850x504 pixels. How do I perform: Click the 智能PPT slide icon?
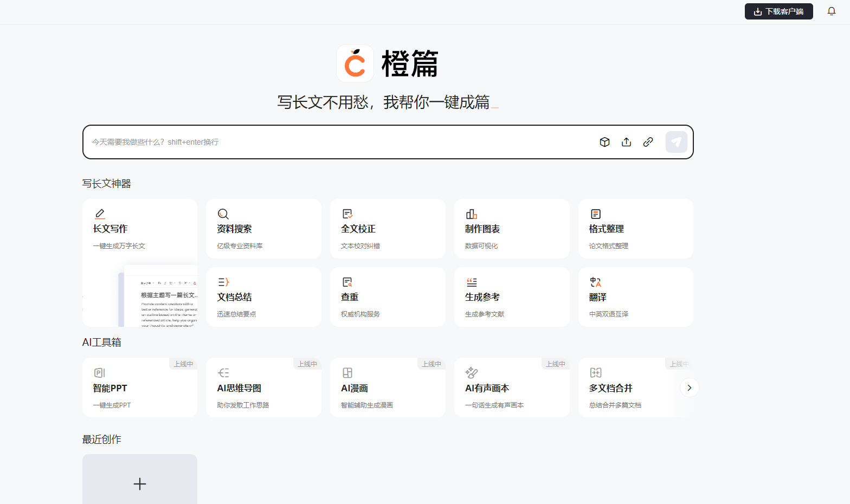(100, 373)
